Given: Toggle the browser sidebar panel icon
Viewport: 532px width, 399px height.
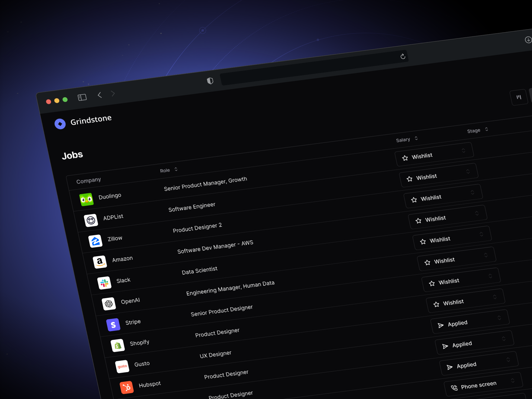Looking at the screenshot, I should pyautogui.click(x=82, y=97).
